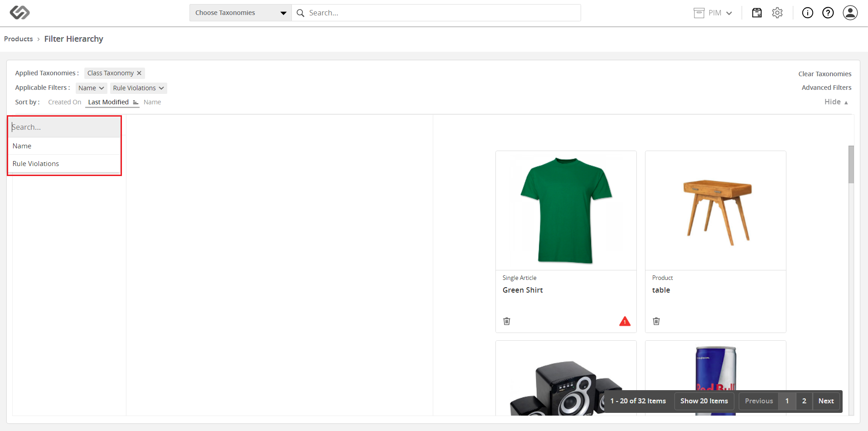This screenshot has height=431, width=868.
Task: Click Green Shirt rule violation warning icon
Action: click(625, 321)
